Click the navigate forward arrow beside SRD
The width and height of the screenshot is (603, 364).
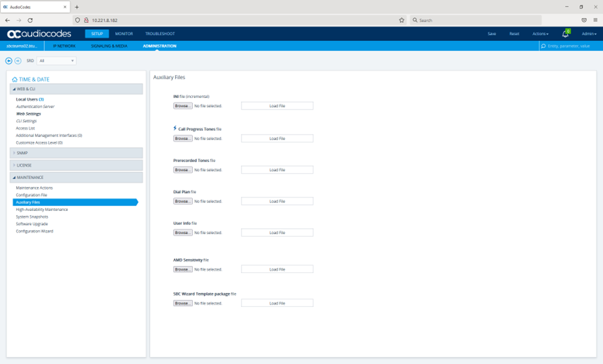[18, 61]
